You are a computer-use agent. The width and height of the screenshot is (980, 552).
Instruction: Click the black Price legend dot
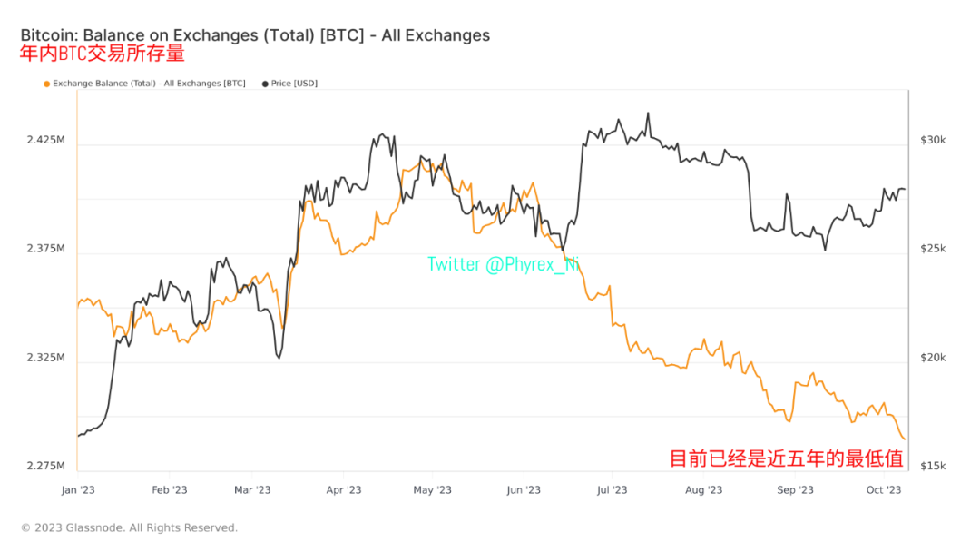coord(265,84)
